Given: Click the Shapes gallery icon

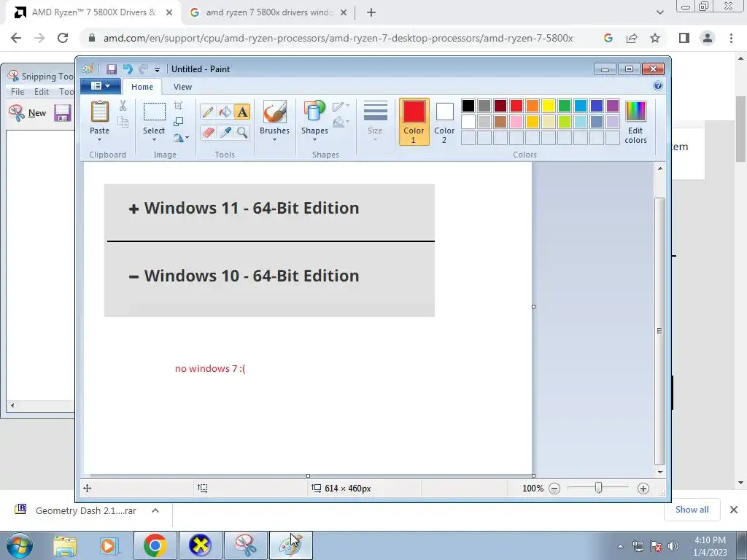Looking at the screenshot, I should point(314,112).
